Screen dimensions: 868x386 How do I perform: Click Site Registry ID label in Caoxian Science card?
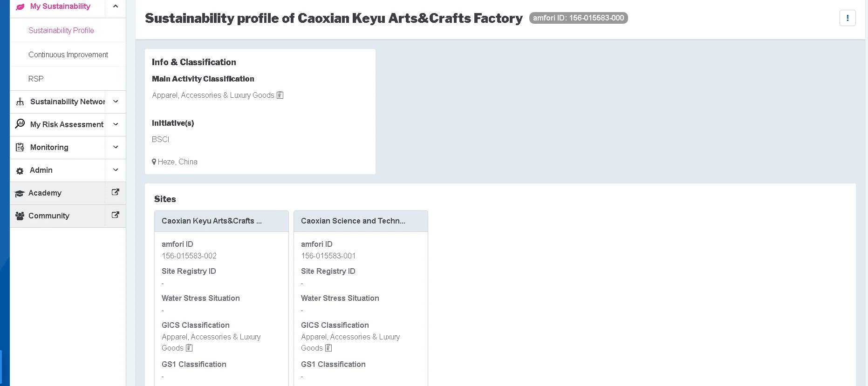(x=328, y=271)
